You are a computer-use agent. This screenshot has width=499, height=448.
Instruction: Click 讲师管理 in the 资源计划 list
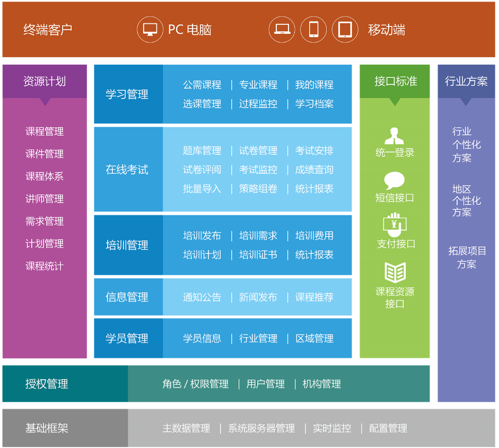45,199
